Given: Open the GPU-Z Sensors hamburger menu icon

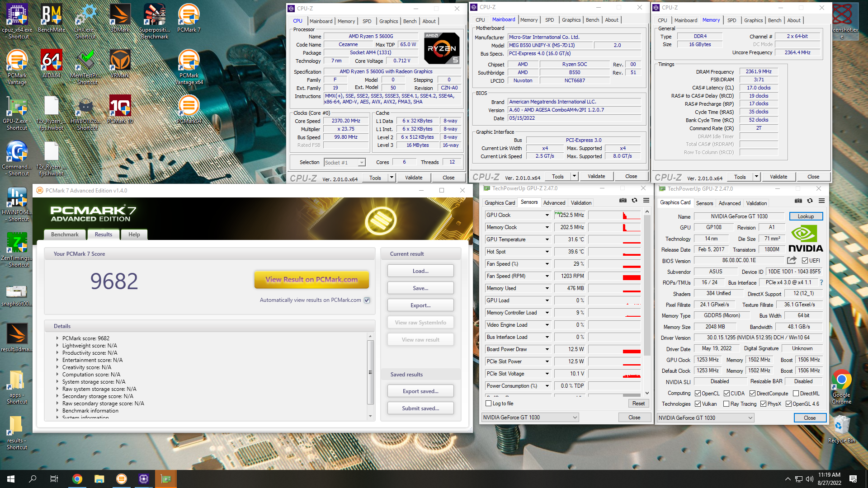Looking at the screenshot, I should [646, 201].
